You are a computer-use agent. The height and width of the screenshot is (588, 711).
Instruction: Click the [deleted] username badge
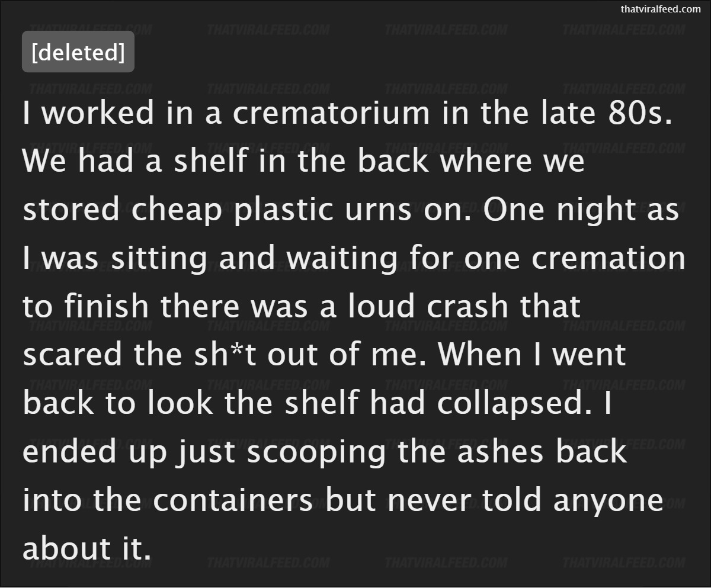pos(78,52)
